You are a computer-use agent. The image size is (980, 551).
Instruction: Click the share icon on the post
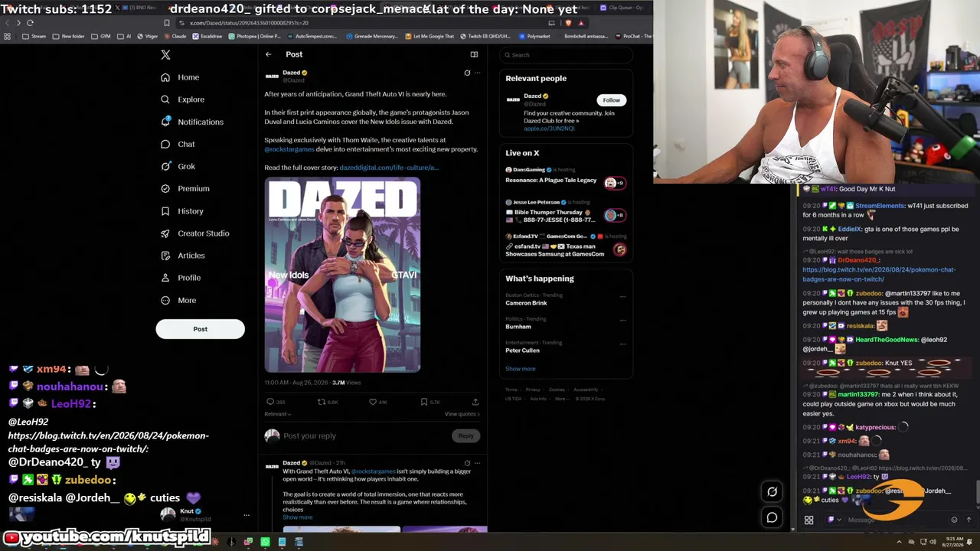pos(475,402)
